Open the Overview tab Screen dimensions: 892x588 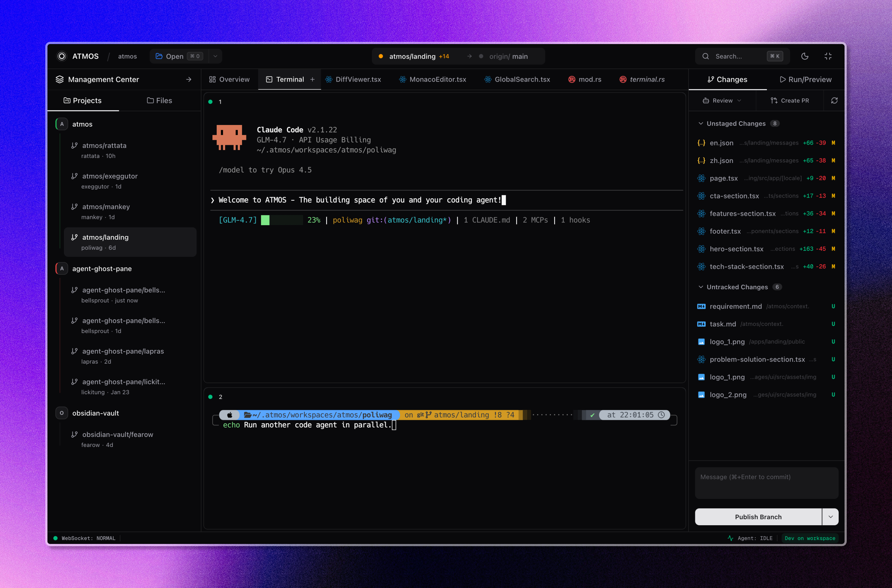[229, 79]
